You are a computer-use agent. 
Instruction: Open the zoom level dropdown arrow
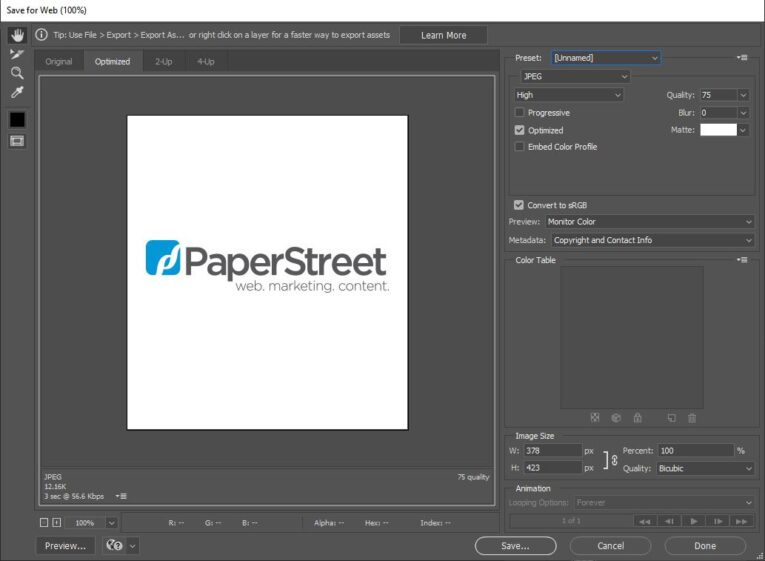[x=112, y=522]
